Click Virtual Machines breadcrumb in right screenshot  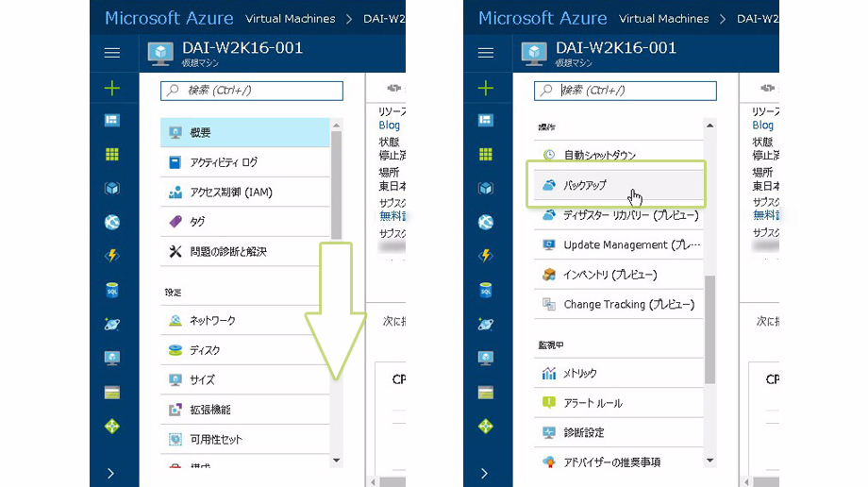tap(663, 19)
